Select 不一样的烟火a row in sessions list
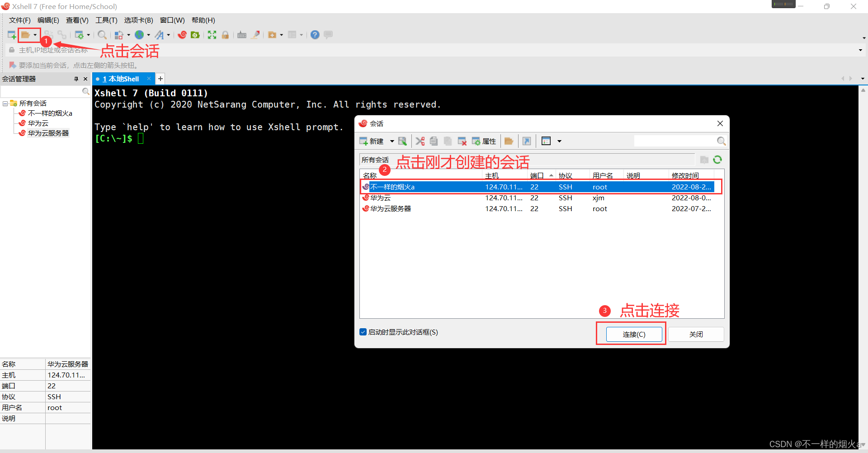Image resolution: width=868 pixels, height=453 pixels. (538, 187)
